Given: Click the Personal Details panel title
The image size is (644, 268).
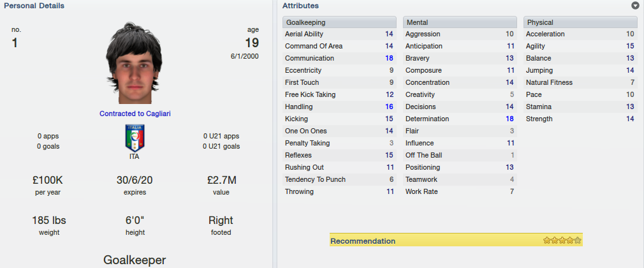Looking at the screenshot, I should pos(34,6).
